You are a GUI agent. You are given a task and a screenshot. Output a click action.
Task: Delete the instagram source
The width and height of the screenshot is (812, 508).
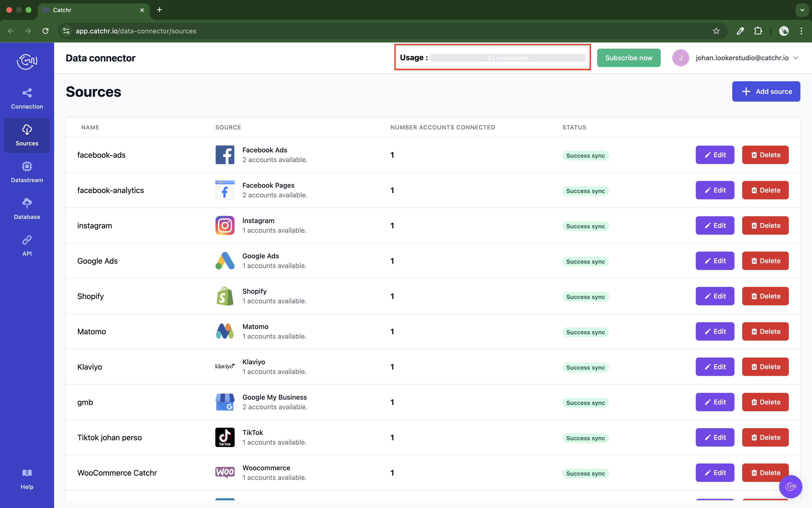(765, 225)
